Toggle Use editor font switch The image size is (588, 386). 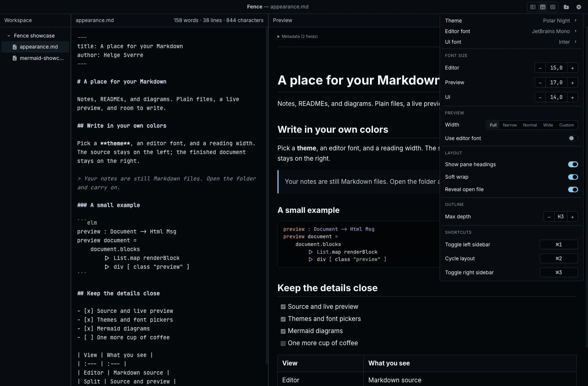point(573,138)
